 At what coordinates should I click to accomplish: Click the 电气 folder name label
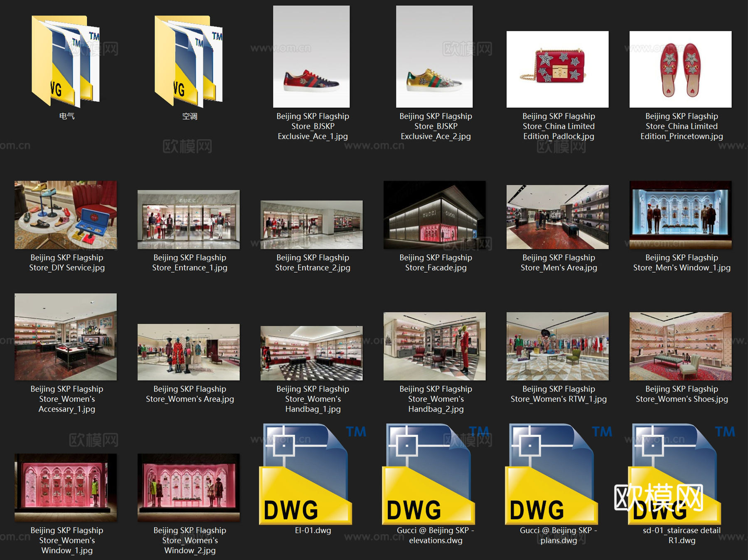67,116
